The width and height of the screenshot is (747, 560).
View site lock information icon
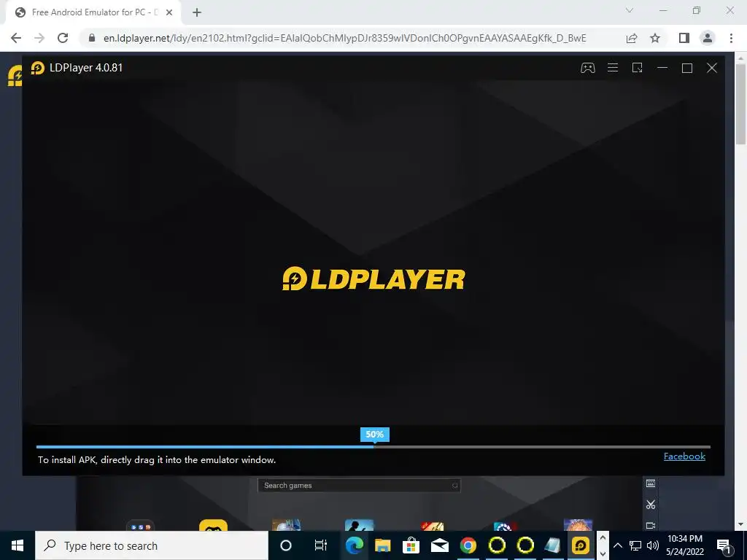[92, 38]
